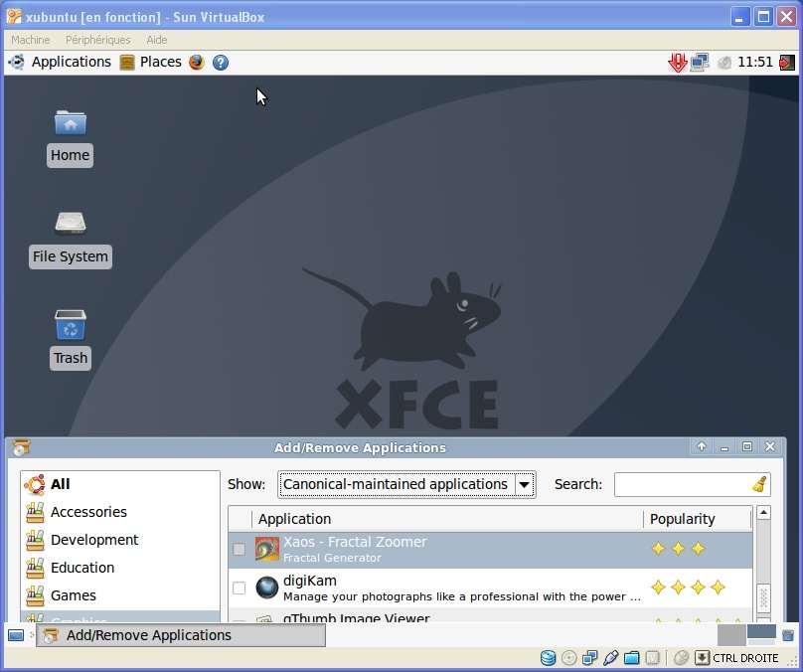This screenshot has width=803, height=672.
Task: Click the VirtualBox CD status icon
Action: pos(569,658)
